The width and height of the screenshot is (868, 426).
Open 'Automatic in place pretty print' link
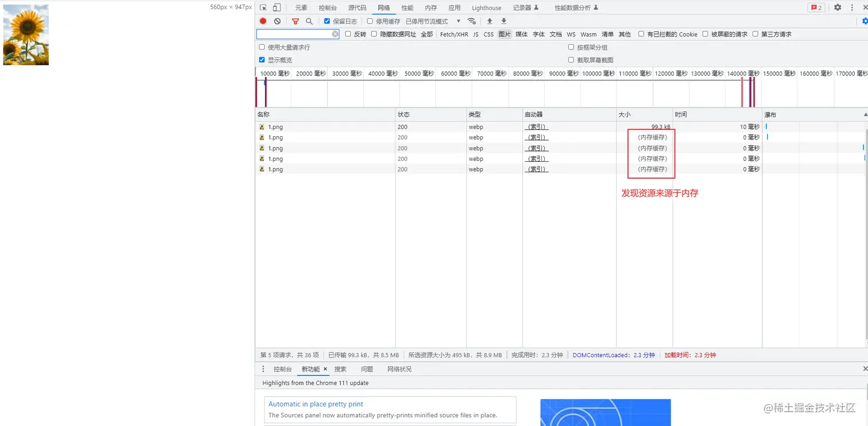[x=316, y=404]
